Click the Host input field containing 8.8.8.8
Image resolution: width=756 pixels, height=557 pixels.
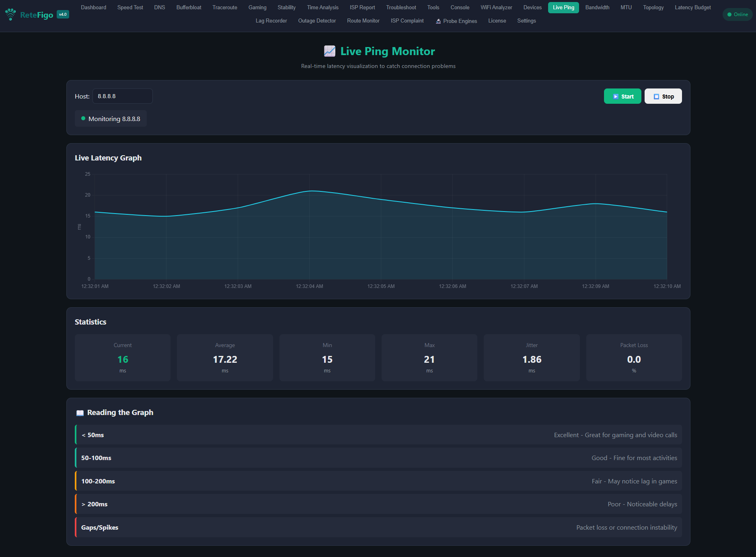[122, 96]
